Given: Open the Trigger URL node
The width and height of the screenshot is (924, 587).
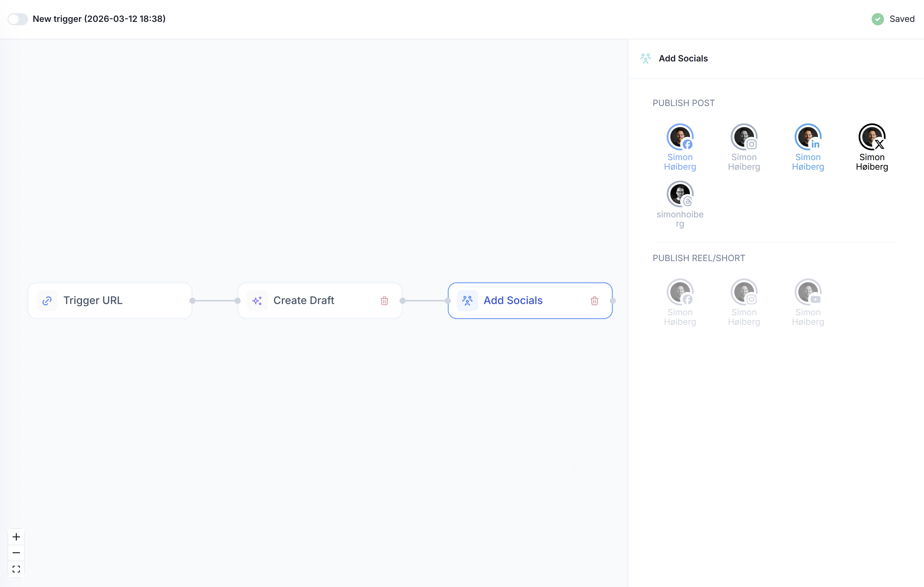Looking at the screenshot, I should coord(109,301).
